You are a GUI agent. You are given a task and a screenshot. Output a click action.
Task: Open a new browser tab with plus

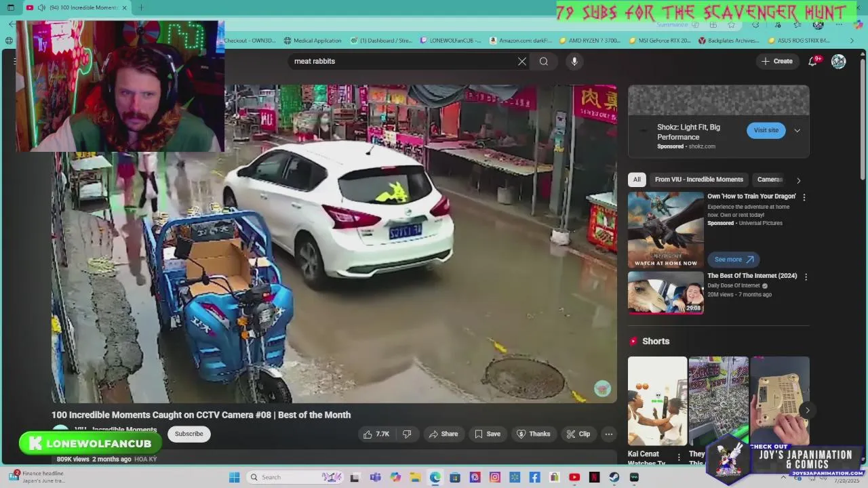point(141,7)
